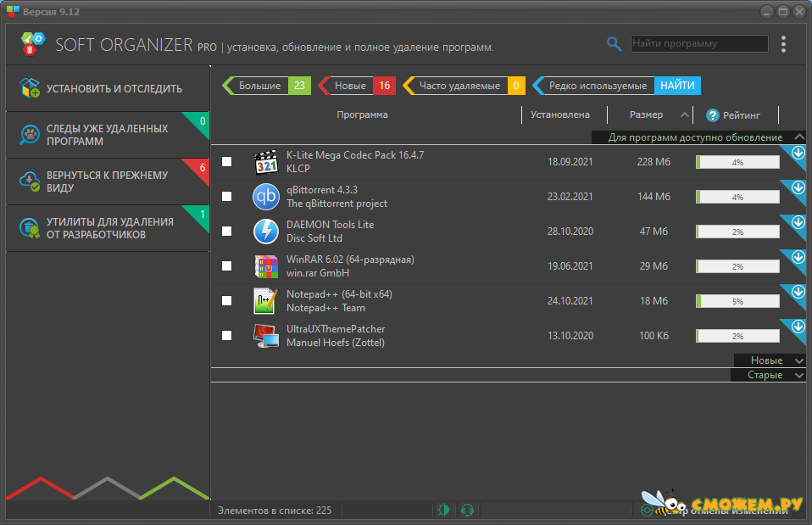This screenshot has height=525, width=812.
Task: Check the DAEMON Tools Lite checkbox
Action: coord(226,232)
